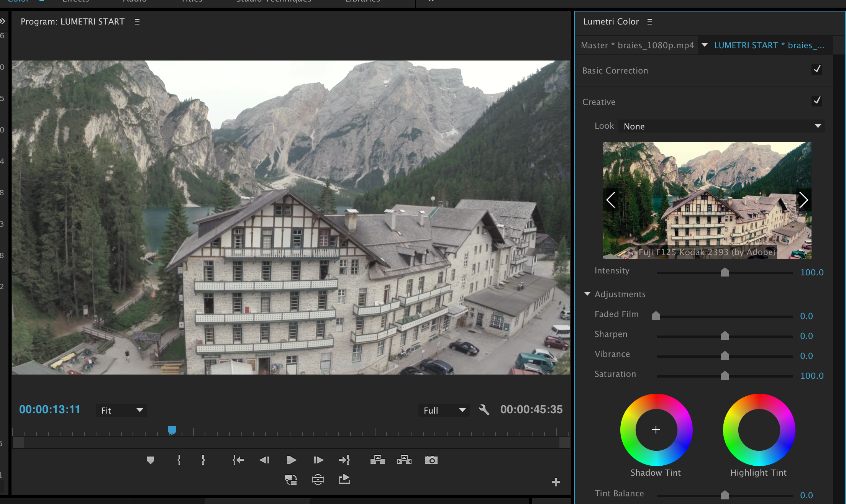Image resolution: width=846 pixels, height=504 pixels.
Task: Open the Fit zoom level dropdown
Action: (121, 411)
